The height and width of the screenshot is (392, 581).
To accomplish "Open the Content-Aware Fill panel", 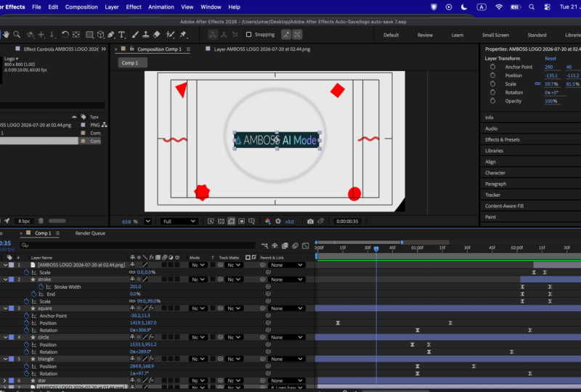I will click(504, 206).
